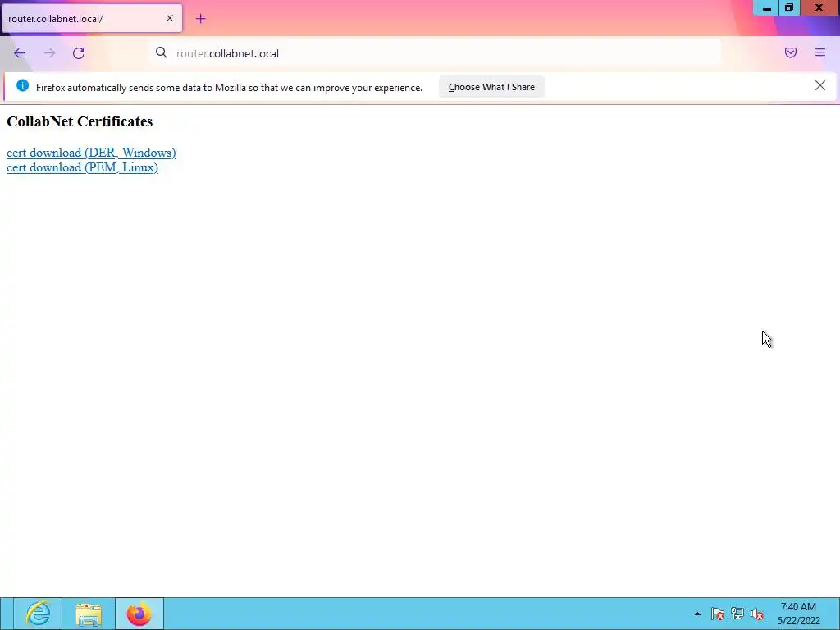This screenshot has height=630, width=840.
Task: Launch Internet Explorer from taskbar
Action: click(x=38, y=614)
